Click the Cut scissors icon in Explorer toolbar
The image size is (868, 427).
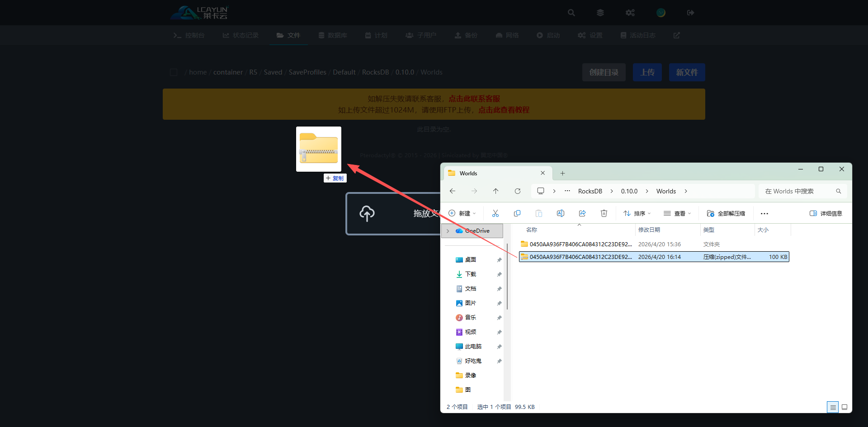tap(495, 213)
